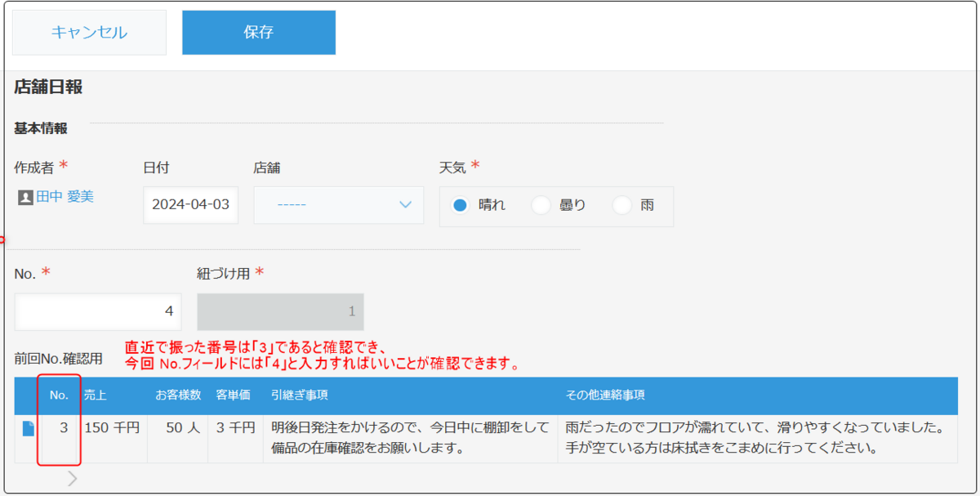The height and width of the screenshot is (496, 980).
Task: Click the dropdown chevron inside the 店舗 field
Action: click(x=406, y=206)
